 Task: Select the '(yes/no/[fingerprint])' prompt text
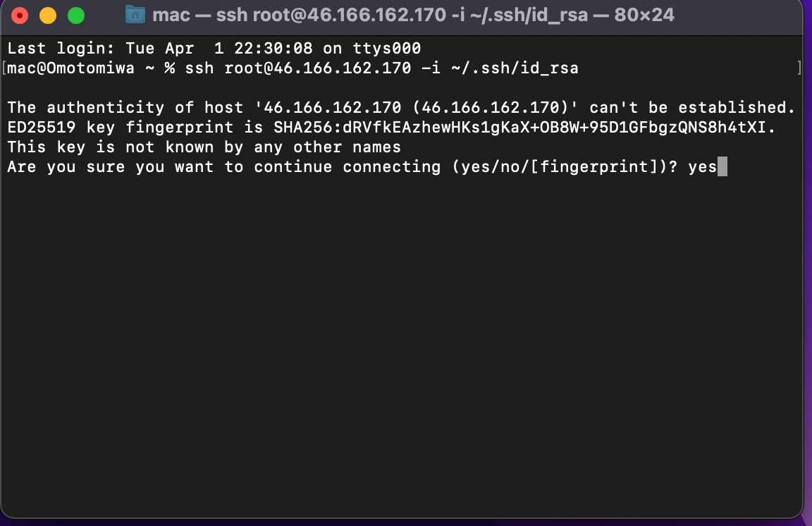(x=557, y=166)
